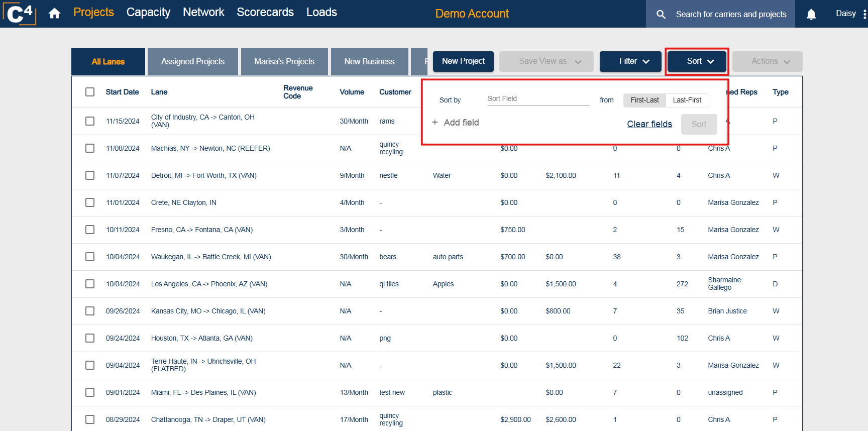Select the Detroit, MI lane checkbox
868x431 pixels.
point(90,175)
